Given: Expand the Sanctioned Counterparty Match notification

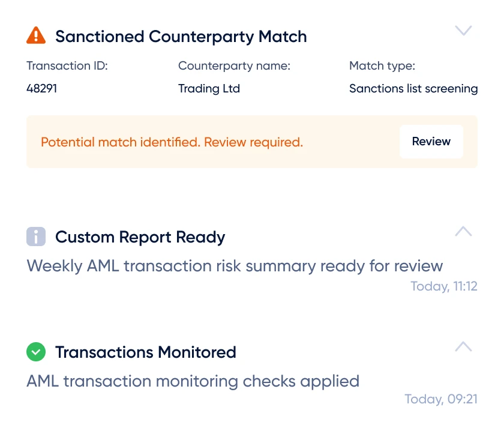Looking at the screenshot, I should click(463, 30).
